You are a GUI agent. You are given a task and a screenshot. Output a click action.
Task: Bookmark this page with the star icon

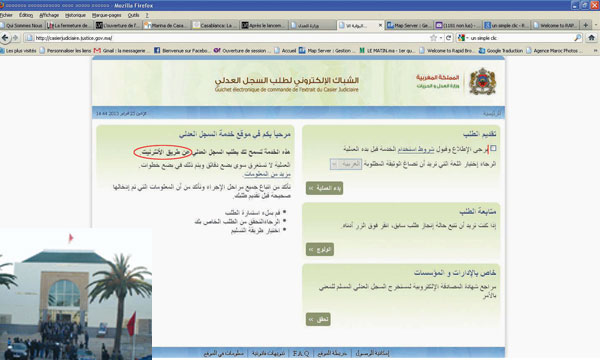coord(433,37)
